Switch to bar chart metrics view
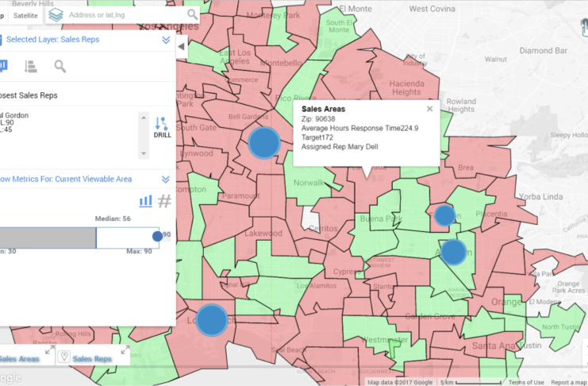 146,201
